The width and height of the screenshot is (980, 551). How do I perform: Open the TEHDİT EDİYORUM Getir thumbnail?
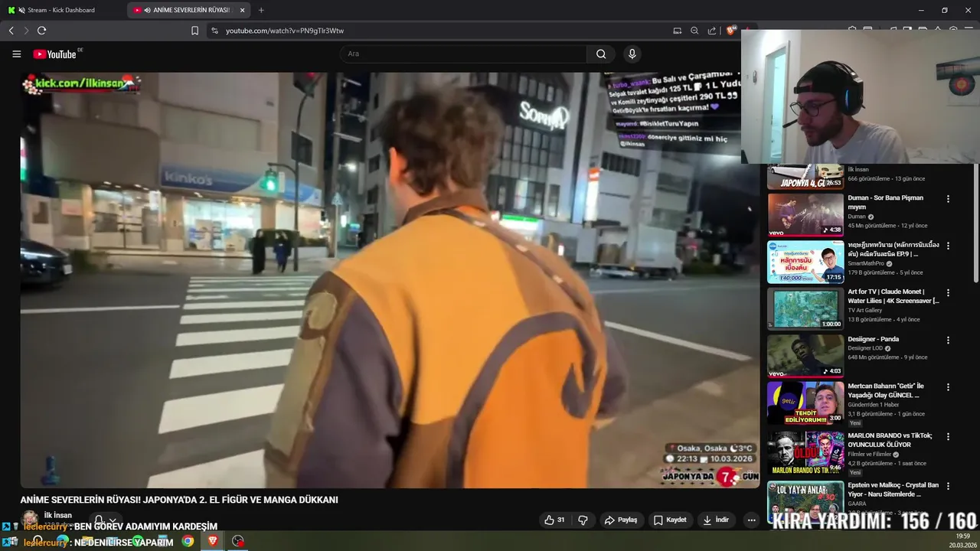pyautogui.click(x=805, y=403)
